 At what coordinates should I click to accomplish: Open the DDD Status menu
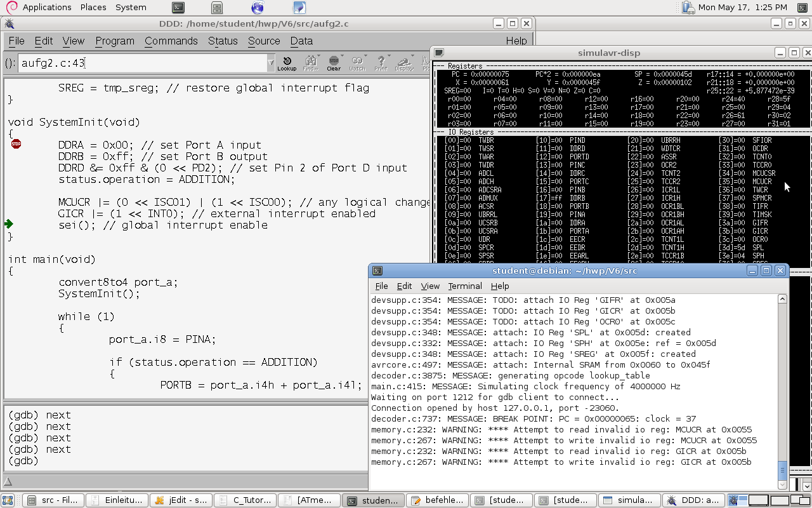click(223, 41)
